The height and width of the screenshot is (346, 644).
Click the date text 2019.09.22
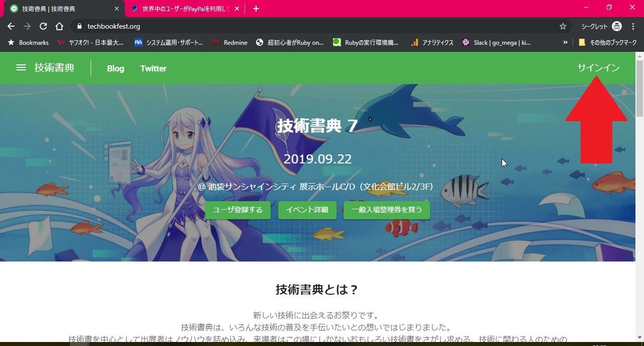tap(317, 159)
